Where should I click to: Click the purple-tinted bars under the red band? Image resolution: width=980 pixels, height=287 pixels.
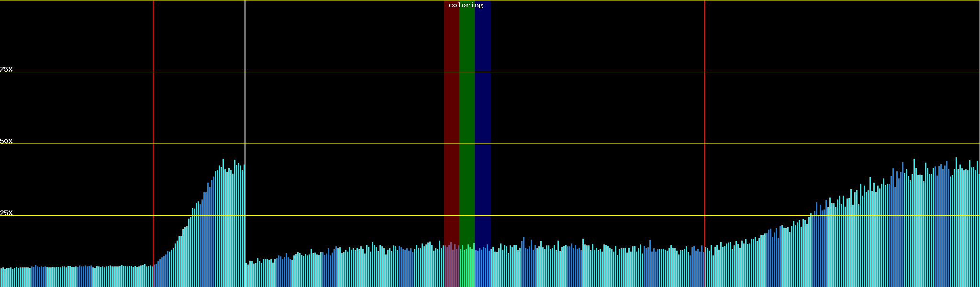coord(451,268)
